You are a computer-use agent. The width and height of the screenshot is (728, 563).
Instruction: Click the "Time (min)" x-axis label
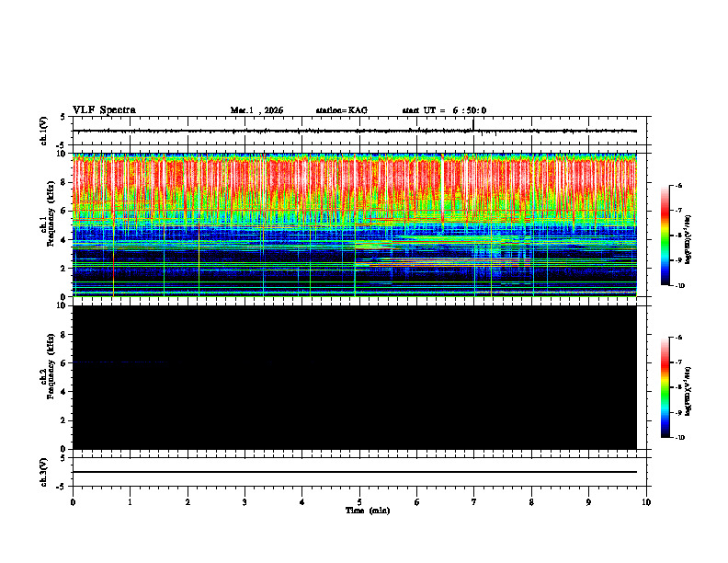coord(368,511)
